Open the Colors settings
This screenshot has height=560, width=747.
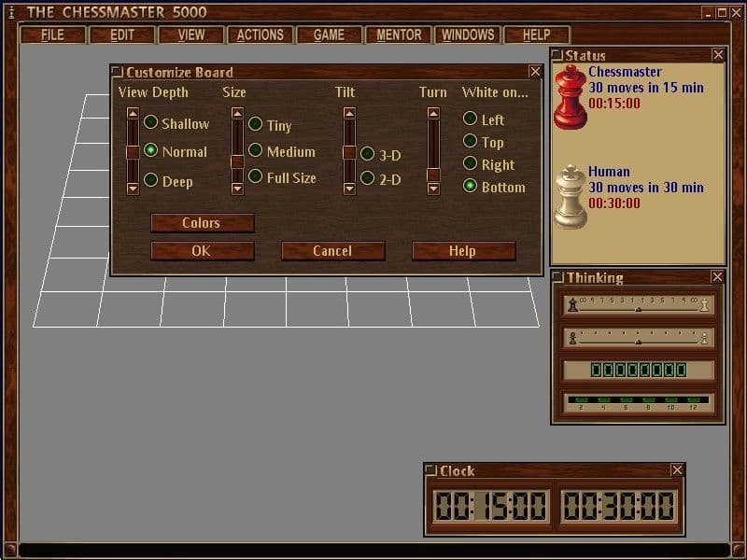[x=203, y=223]
